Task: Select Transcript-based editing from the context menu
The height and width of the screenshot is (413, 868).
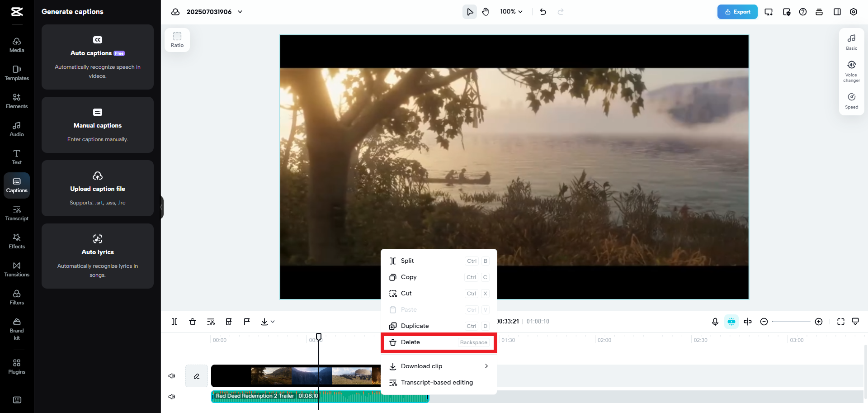Action: point(437,382)
